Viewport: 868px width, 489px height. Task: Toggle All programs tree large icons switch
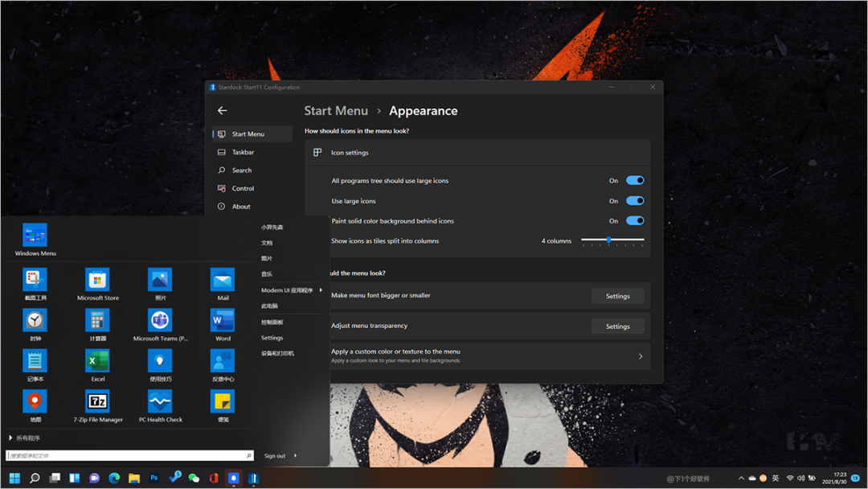pyautogui.click(x=634, y=181)
